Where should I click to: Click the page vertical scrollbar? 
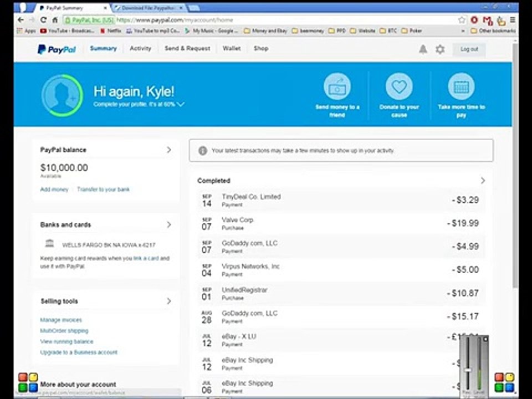(515, 166)
